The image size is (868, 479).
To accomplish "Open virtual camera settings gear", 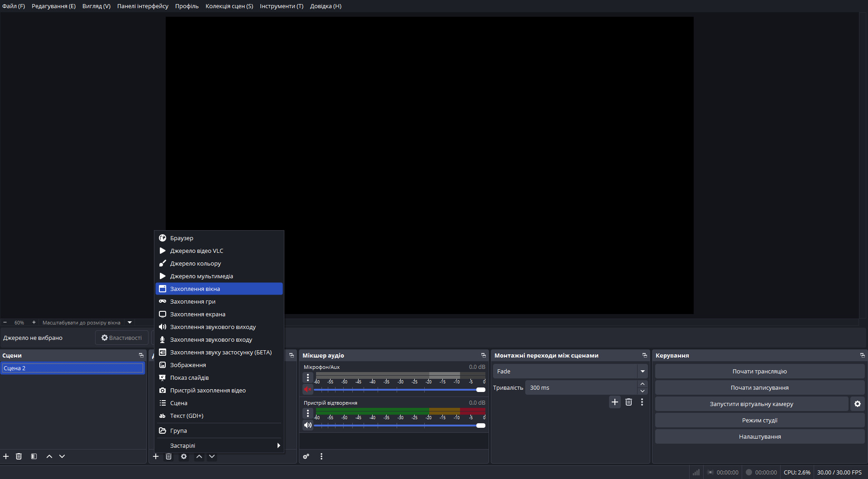I will tap(857, 404).
